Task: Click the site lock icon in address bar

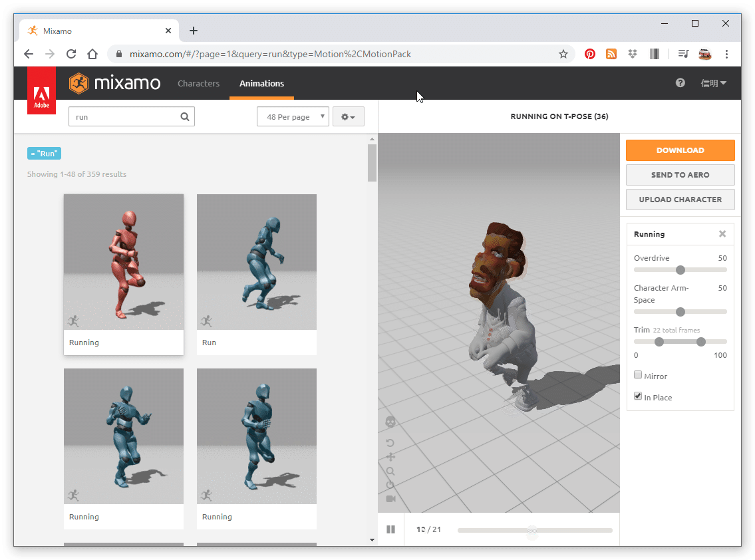Action: pyautogui.click(x=118, y=54)
